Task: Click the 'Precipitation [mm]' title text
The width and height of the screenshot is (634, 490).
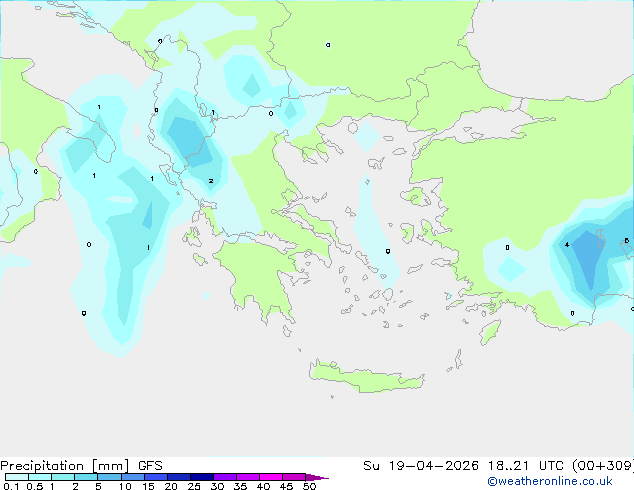Action: pos(64,466)
